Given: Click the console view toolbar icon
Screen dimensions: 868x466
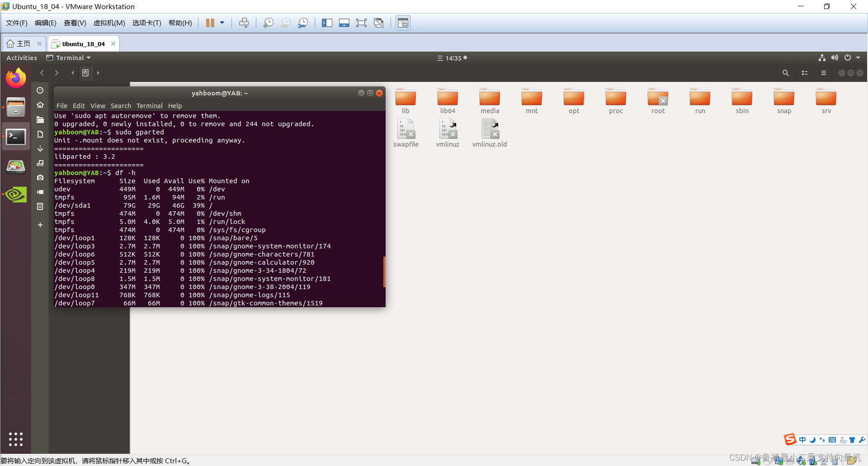Looking at the screenshot, I should [403, 23].
